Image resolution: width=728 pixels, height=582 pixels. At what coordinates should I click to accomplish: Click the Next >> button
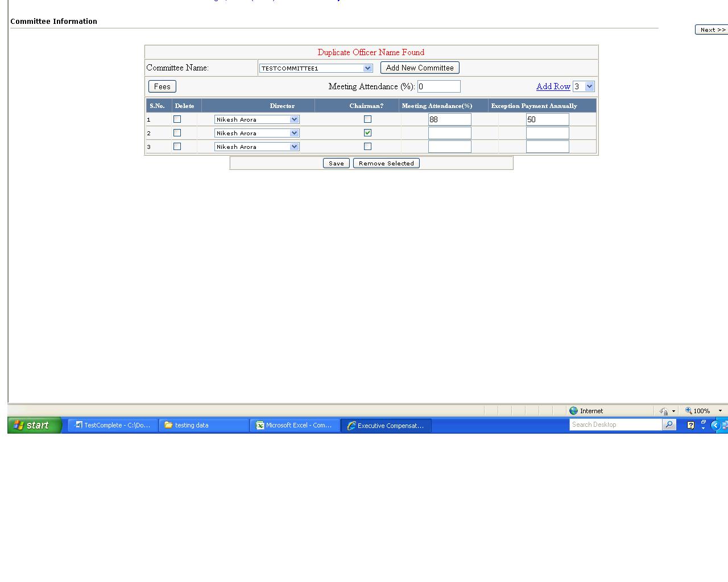[x=712, y=30]
